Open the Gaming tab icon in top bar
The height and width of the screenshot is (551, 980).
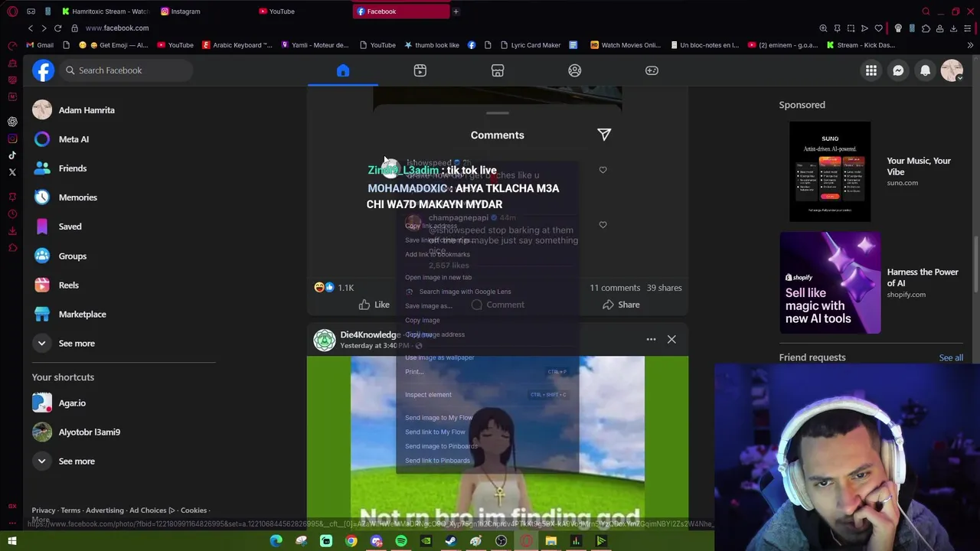(652, 70)
